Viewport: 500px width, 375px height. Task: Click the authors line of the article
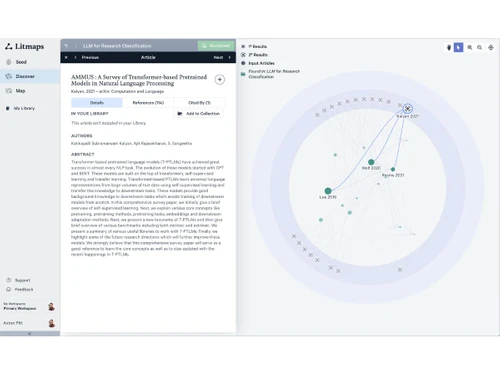(131, 143)
